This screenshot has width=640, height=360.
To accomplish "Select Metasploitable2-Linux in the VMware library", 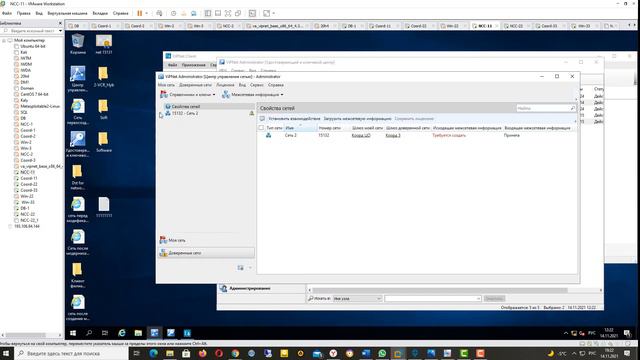I will [x=40, y=106].
